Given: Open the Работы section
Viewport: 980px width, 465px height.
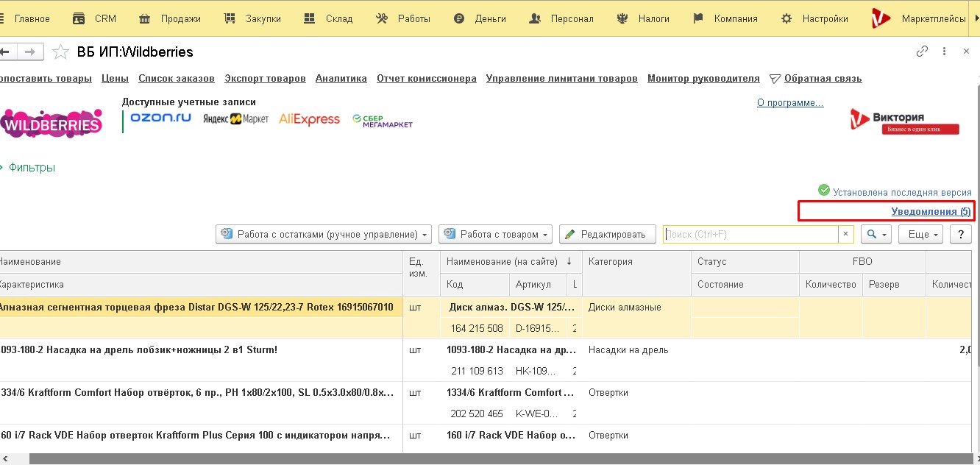Looking at the screenshot, I should click(402, 18).
